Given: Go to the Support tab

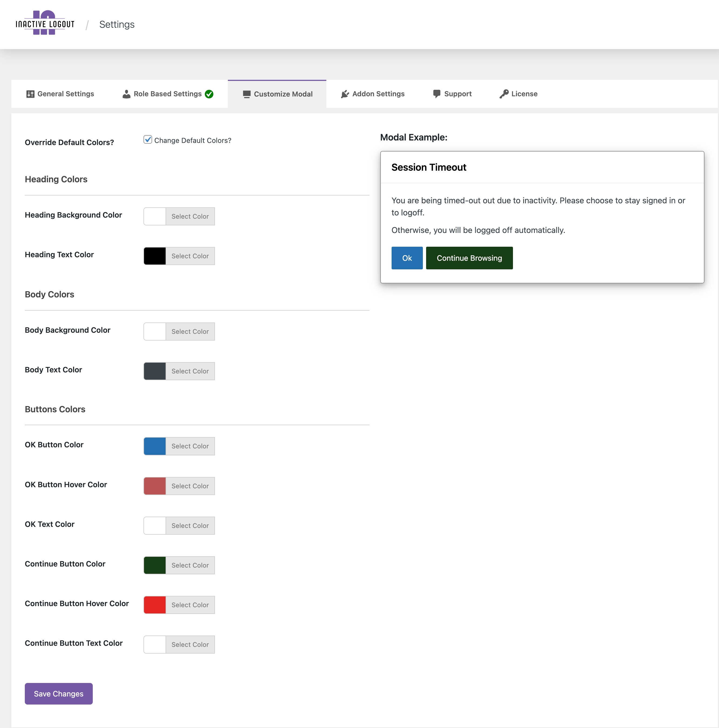Looking at the screenshot, I should tap(452, 94).
